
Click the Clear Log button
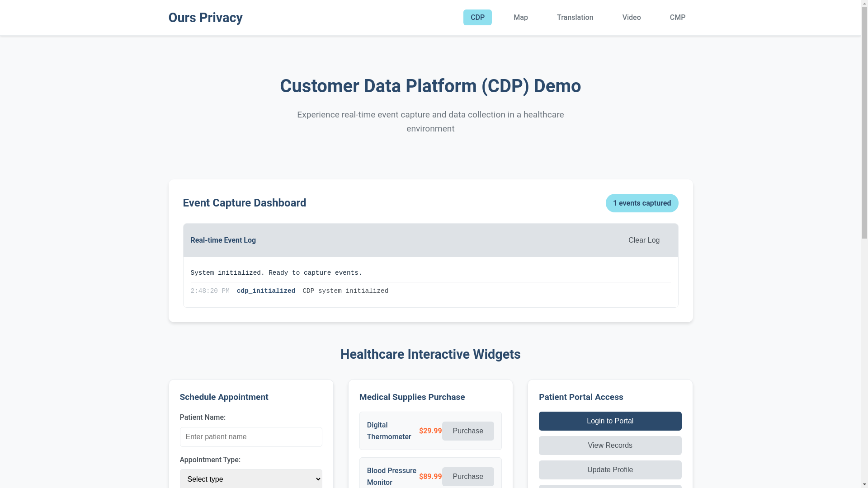click(644, 240)
